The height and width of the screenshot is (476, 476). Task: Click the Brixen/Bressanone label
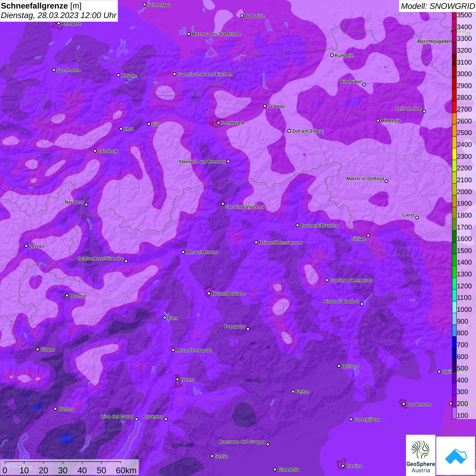click(x=281, y=242)
